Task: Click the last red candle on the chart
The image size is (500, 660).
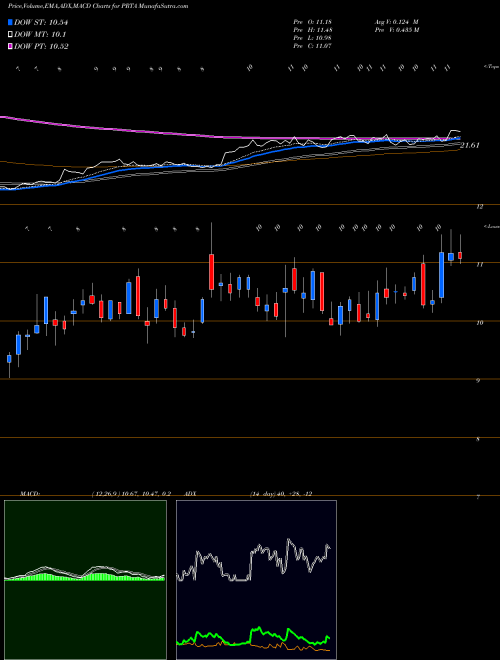Action: [460, 255]
